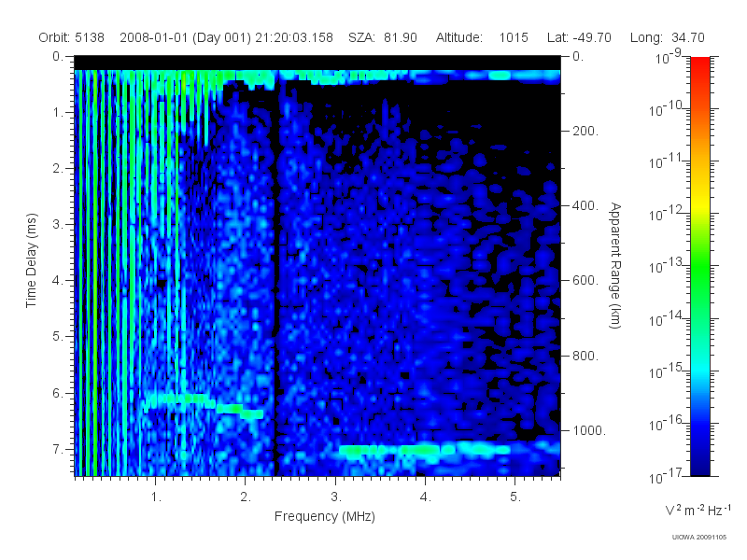
Task: Click apparent range tick label '600.'
Action: click(x=585, y=281)
